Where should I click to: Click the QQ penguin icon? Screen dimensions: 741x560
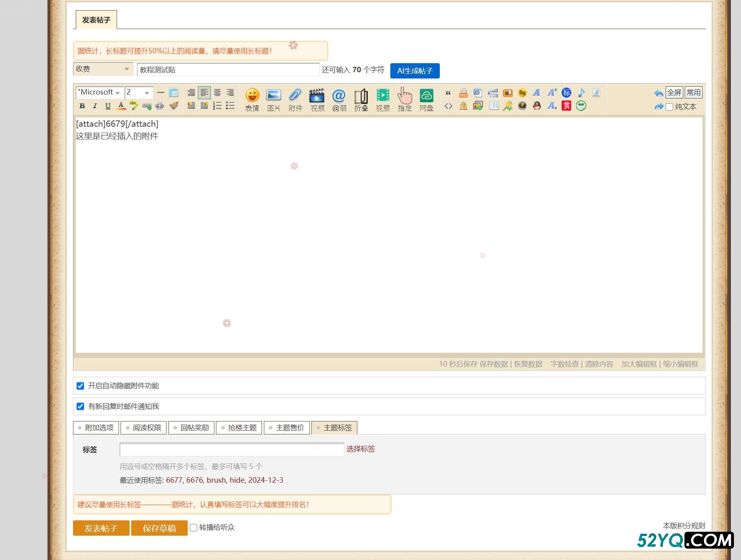(537, 106)
